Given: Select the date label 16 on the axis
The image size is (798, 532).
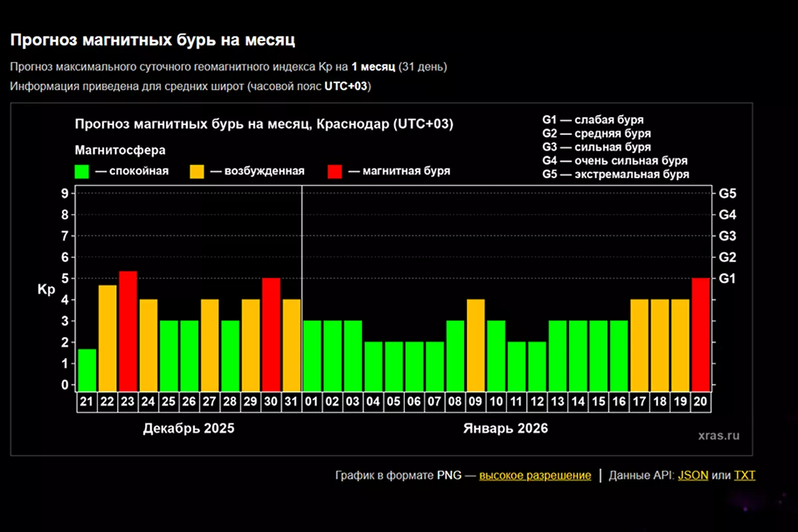Looking at the screenshot, I should pyautogui.click(x=618, y=402).
